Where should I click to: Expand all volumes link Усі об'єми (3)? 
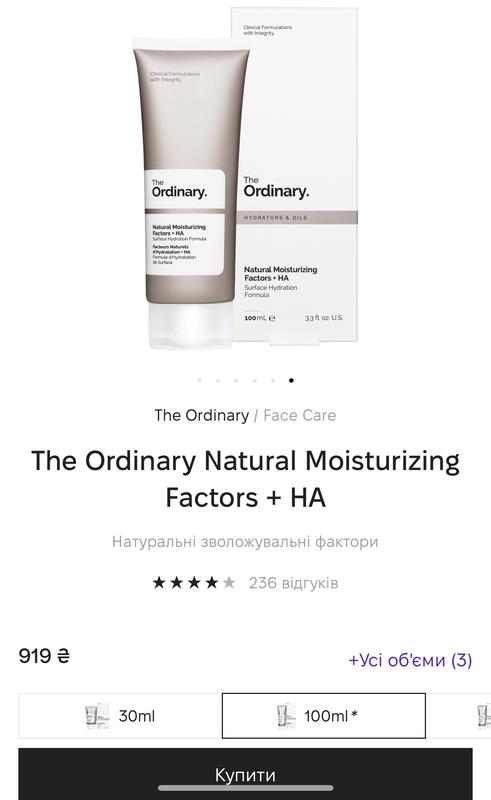(410, 660)
